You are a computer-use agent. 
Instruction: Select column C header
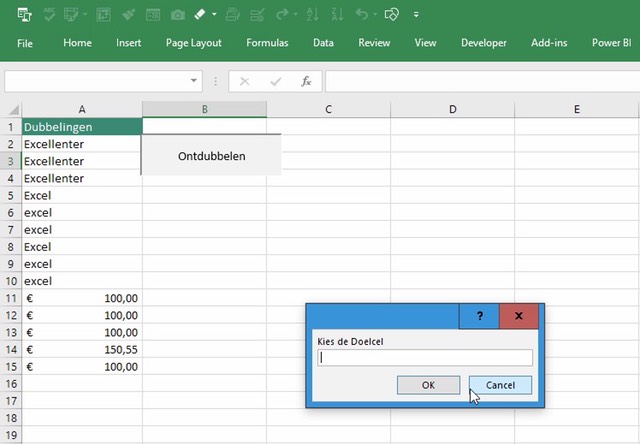329,109
